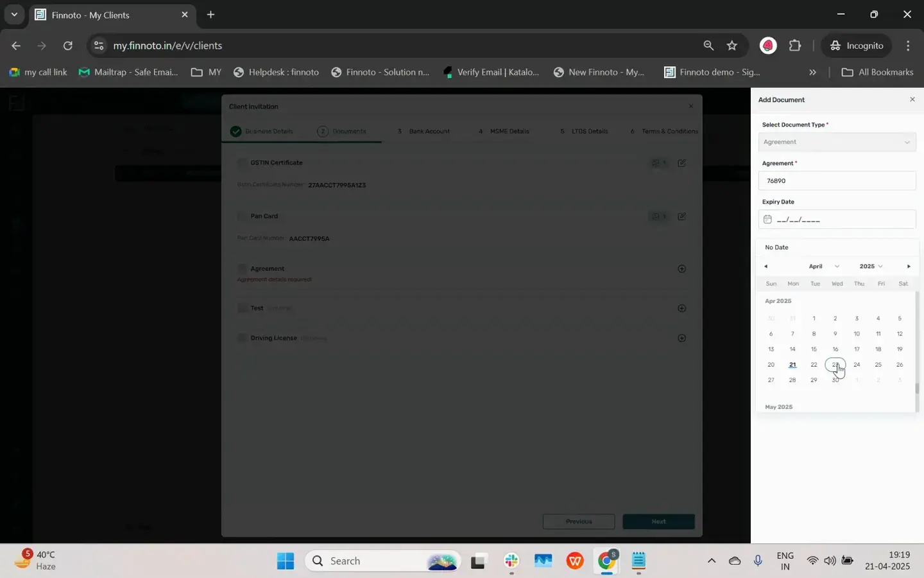Screen dimensions: 924x578
Task: Tick the Agreement checkbox
Action: (x=242, y=269)
